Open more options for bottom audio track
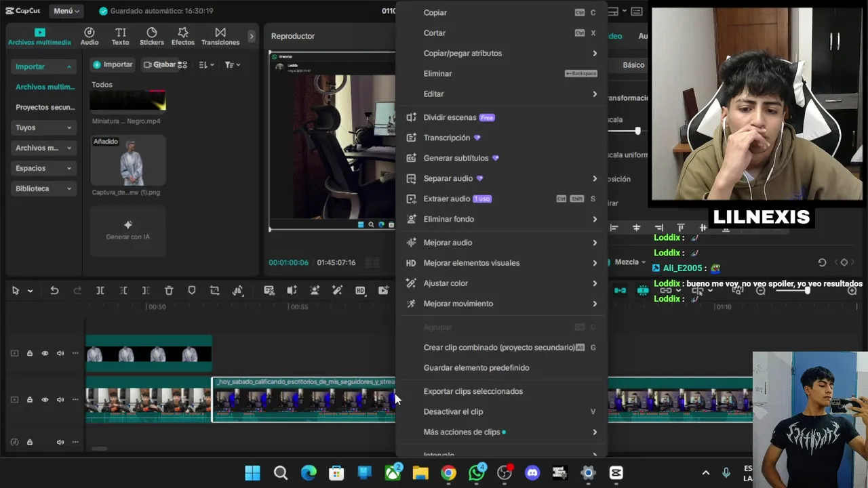The height and width of the screenshot is (488, 868). pos(75,442)
